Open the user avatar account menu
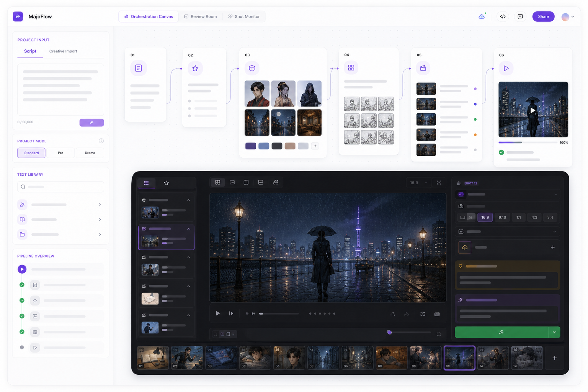This screenshot has width=588, height=392. click(x=568, y=16)
